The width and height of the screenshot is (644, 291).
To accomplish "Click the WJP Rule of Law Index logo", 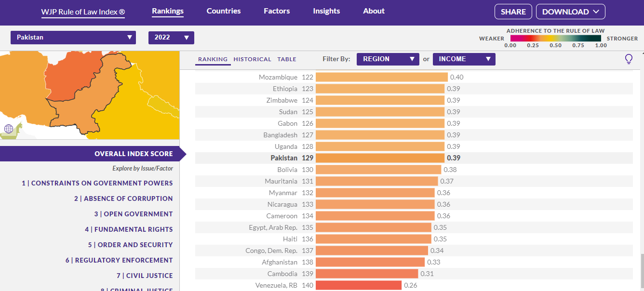I will pyautogui.click(x=83, y=12).
